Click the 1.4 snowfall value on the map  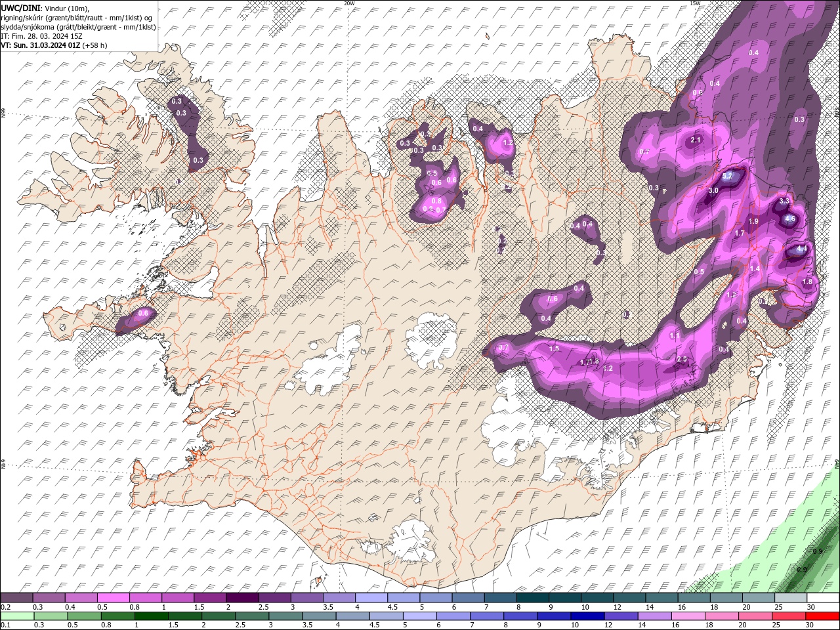pyautogui.click(x=755, y=269)
